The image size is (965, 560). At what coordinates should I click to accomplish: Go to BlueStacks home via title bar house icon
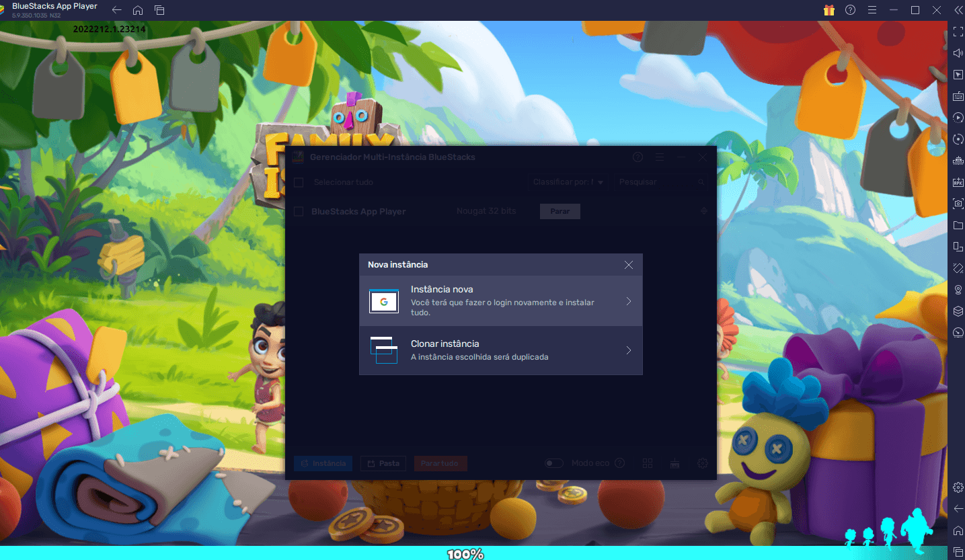tap(138, 10)
